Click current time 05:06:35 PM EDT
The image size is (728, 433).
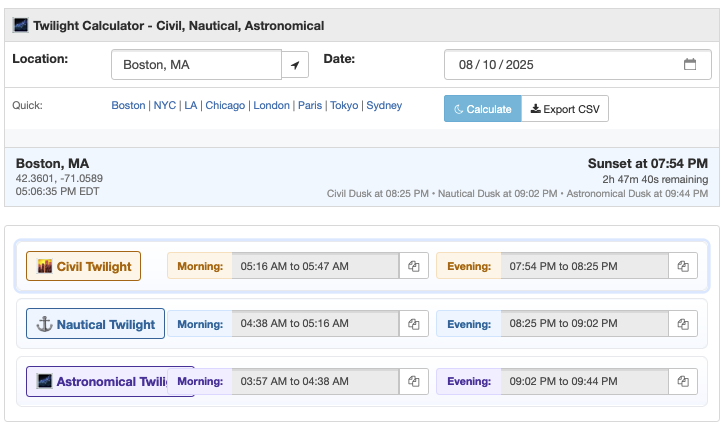pos(58,191)
